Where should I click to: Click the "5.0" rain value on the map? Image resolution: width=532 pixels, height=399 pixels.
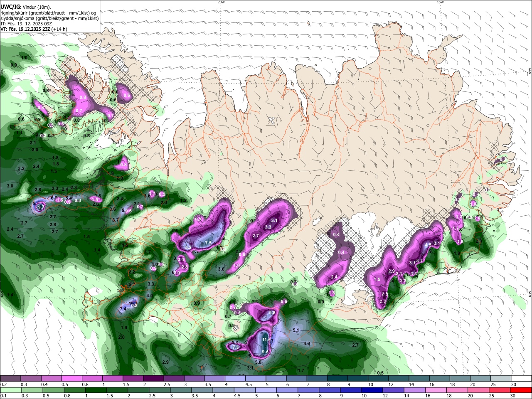coord(258,362)
